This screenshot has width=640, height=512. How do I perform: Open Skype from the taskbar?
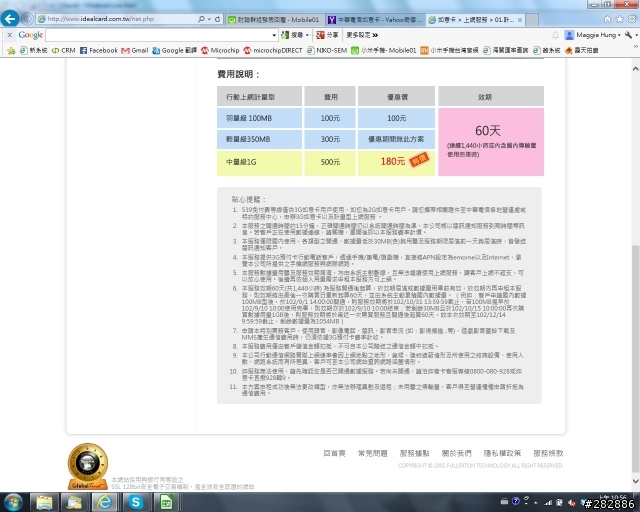tap(136, 502)
